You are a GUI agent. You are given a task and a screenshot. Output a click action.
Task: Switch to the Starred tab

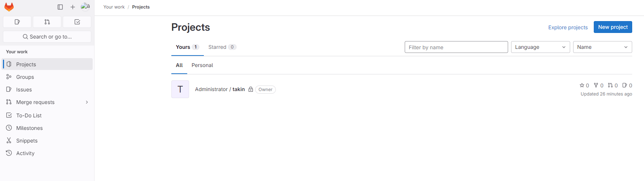[222, 47]
